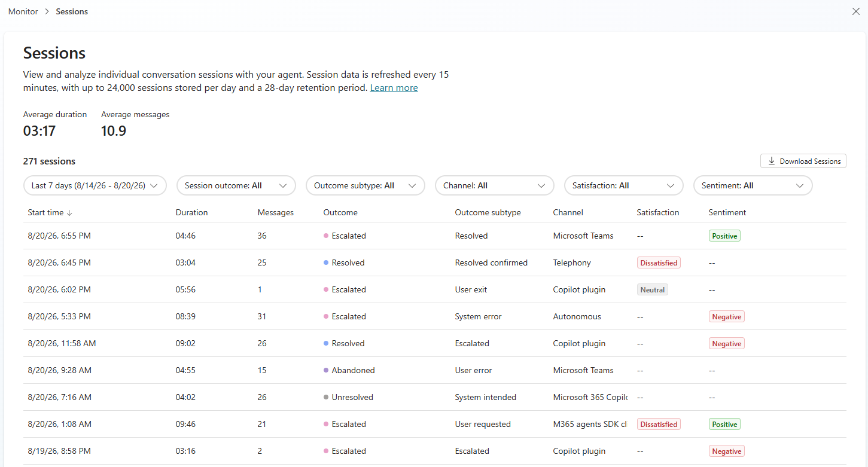
Task: Click the Positive sentiment badge in the 6:55 PM row
Action: [x=724, y=236]
